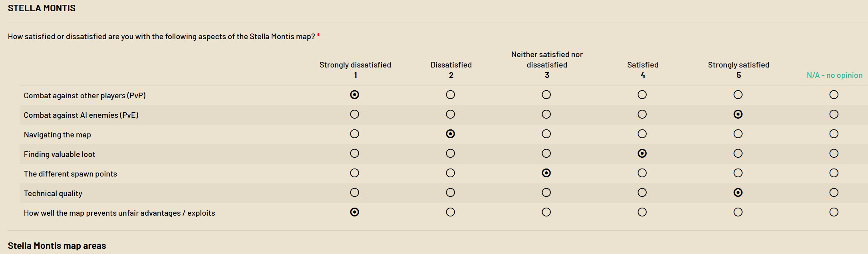Select N/A for The different spawn points

834,173
